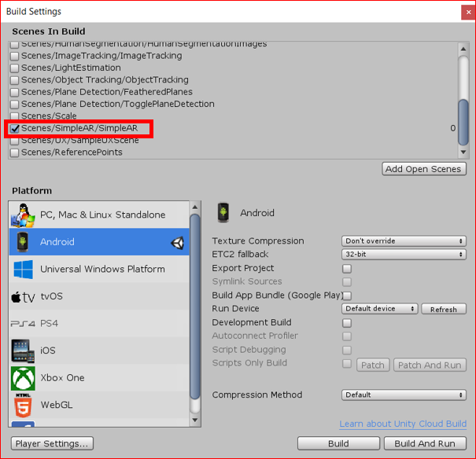Uncheck the Scenes/SimpleAR/SimpleAR scene

14,129
